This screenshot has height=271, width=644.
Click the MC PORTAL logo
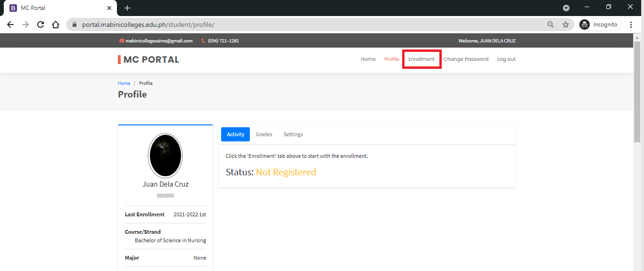click(149, 60)
